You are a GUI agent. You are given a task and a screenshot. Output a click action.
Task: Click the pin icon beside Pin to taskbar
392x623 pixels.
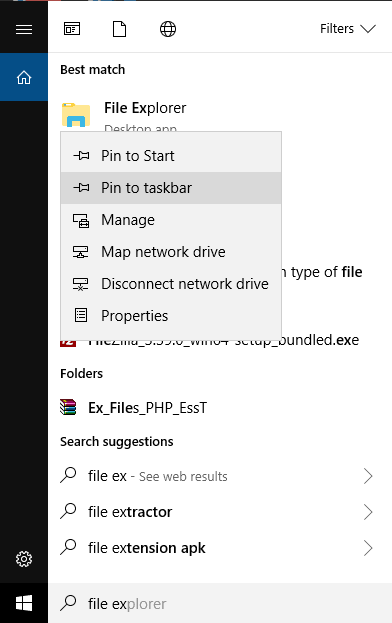point(81,188)
